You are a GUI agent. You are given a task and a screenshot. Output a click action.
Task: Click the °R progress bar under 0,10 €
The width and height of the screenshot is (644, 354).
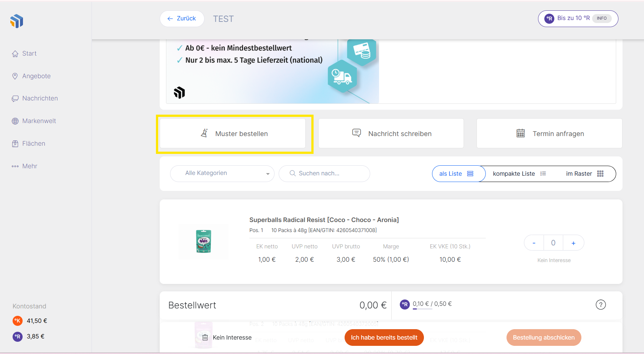point(422,309)
